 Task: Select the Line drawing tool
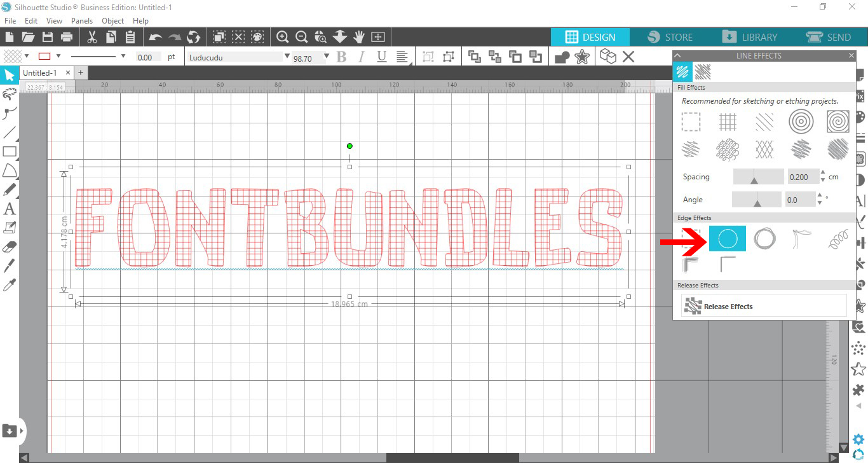[10, 132]
